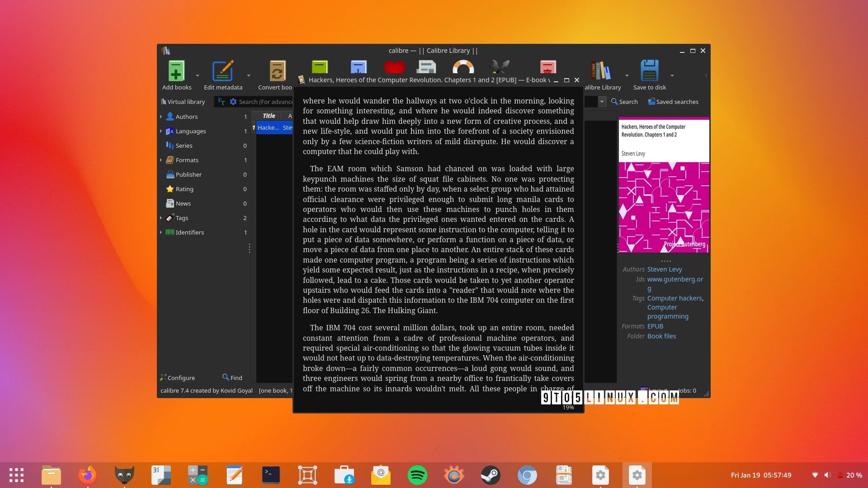Select the Convert books icon
Viewport: 868px width, 488px height.
pos(277,71)
